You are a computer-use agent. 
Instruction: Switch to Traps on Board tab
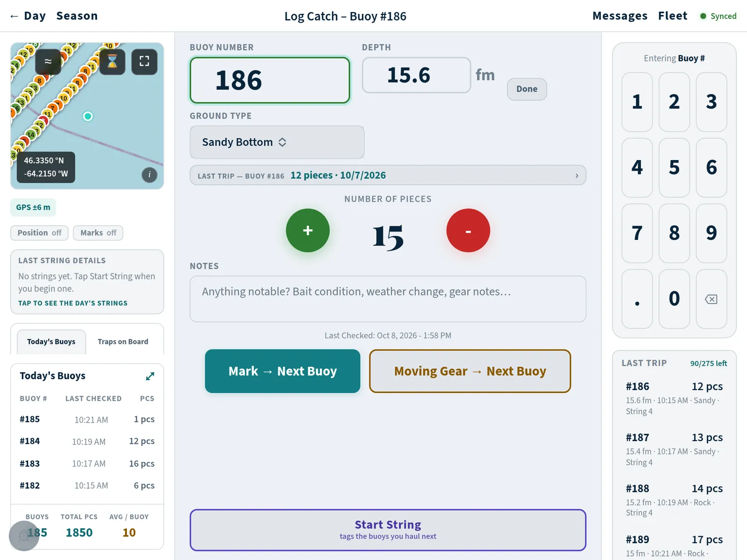pyautogui.click(x=123, y=342)
